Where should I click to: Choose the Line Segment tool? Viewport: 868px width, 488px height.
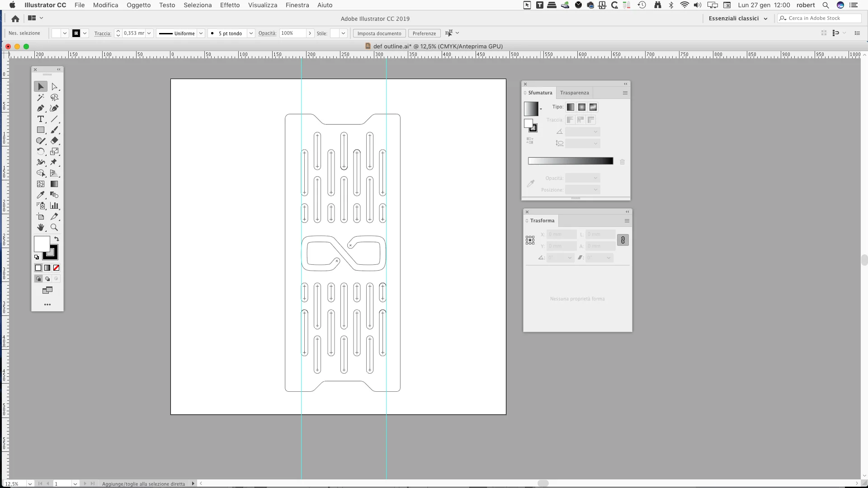click(54, 119)
